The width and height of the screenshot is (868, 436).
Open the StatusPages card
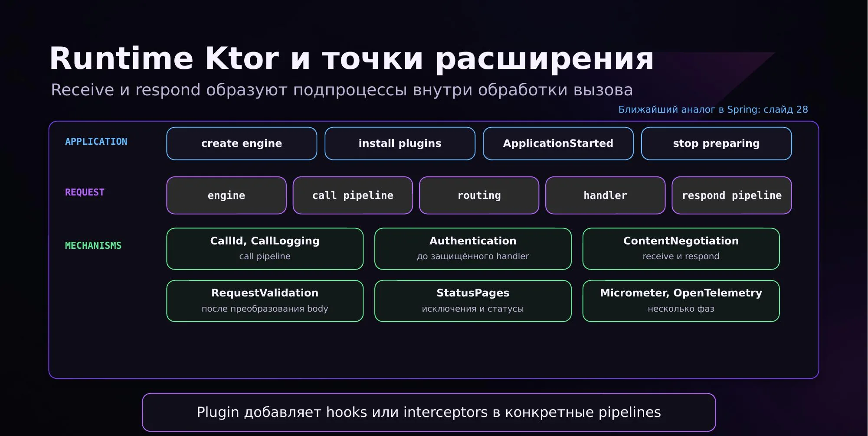473,301
